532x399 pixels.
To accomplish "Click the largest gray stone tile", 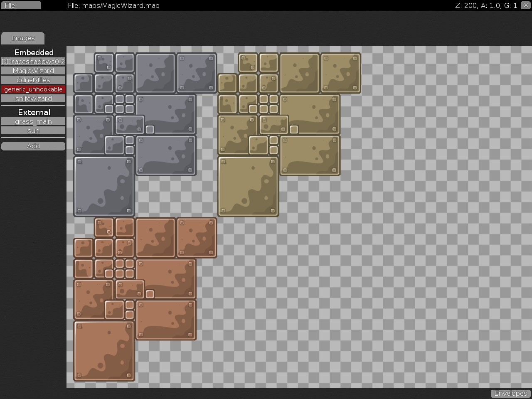I will (x=104, y=186).
